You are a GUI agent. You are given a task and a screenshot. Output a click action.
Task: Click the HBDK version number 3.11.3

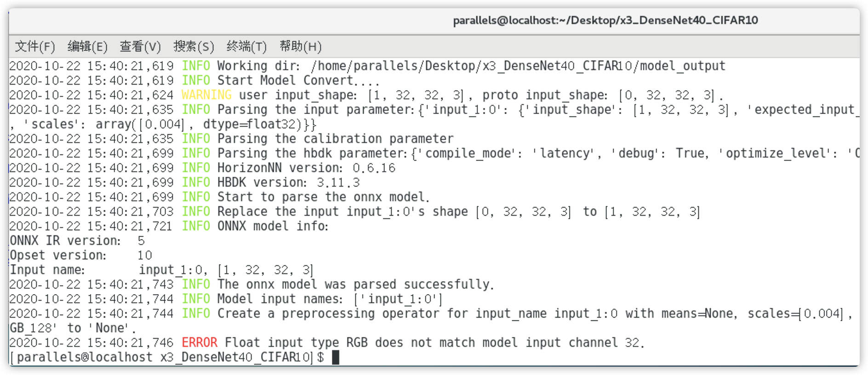pos(338,183)
